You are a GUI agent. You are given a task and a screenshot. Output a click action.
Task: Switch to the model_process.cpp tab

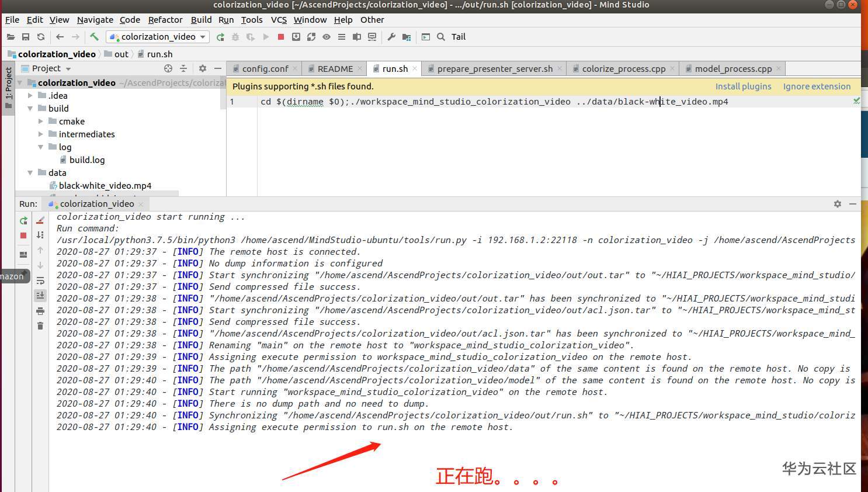click(x=733, y=69)
